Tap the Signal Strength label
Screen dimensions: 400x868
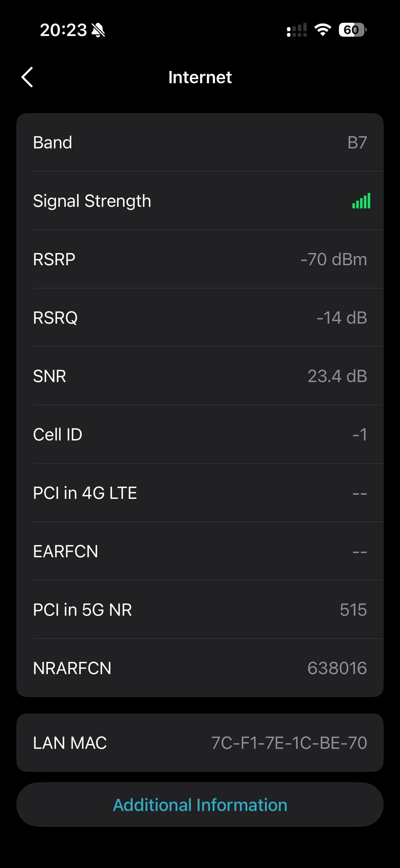[x=92, y=201]
